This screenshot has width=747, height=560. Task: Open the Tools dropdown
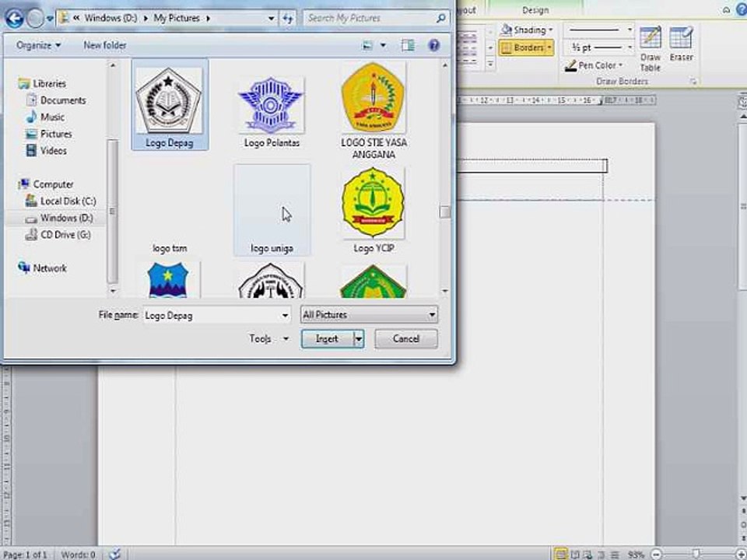pos(269,338)
